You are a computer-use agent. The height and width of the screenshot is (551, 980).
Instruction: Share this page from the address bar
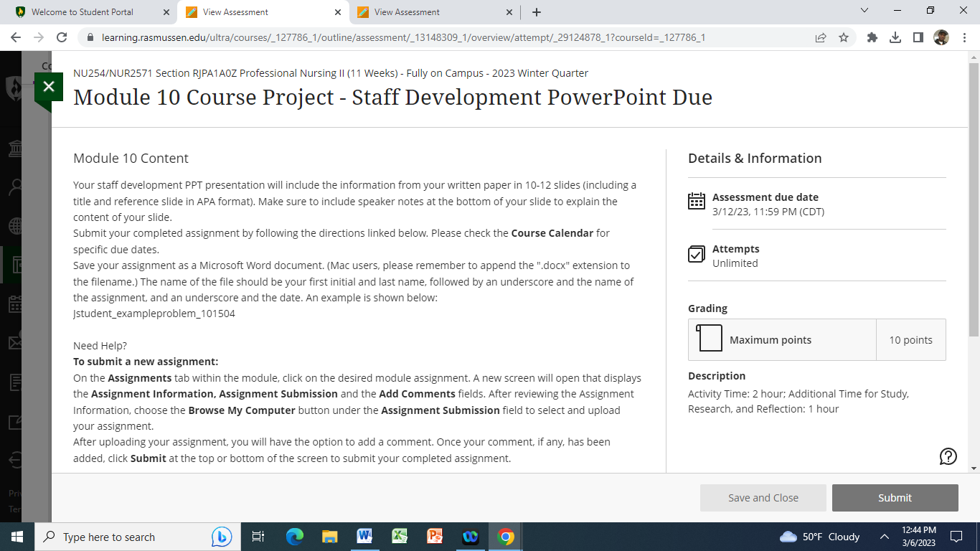click(821, 37)
